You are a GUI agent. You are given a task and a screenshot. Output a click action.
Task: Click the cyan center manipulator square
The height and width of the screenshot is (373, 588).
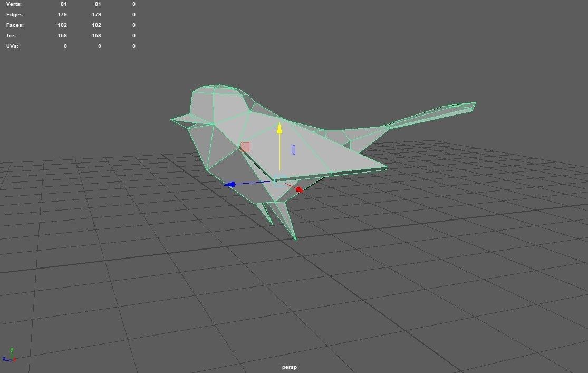coord(279,180)
